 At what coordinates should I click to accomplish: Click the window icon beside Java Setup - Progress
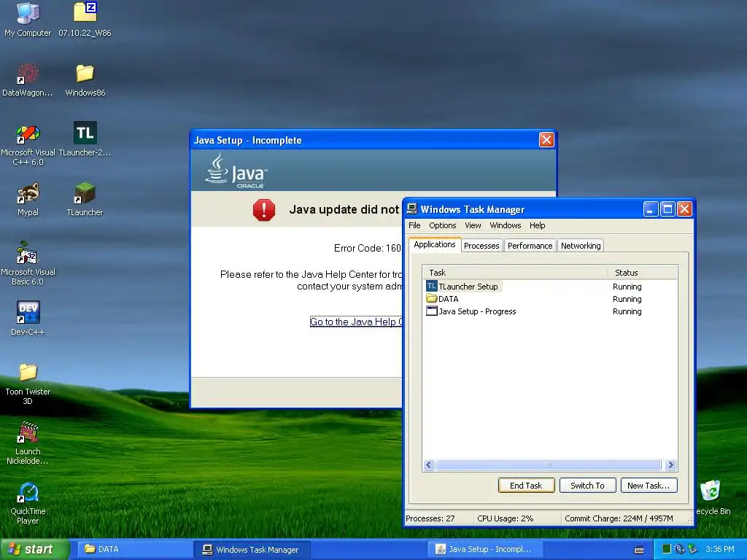click(x=432, y=311)
